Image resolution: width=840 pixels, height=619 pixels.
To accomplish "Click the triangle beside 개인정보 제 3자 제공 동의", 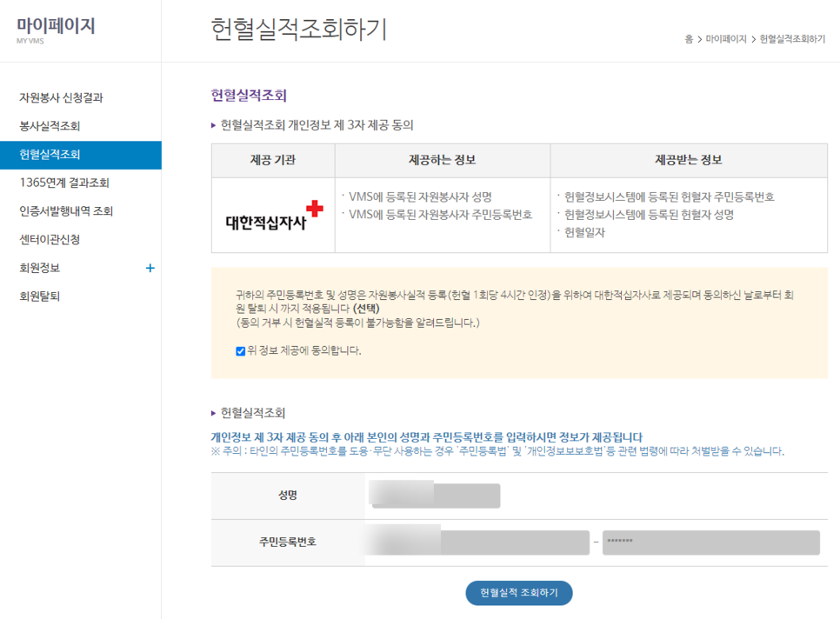I will tap(214, 125).
